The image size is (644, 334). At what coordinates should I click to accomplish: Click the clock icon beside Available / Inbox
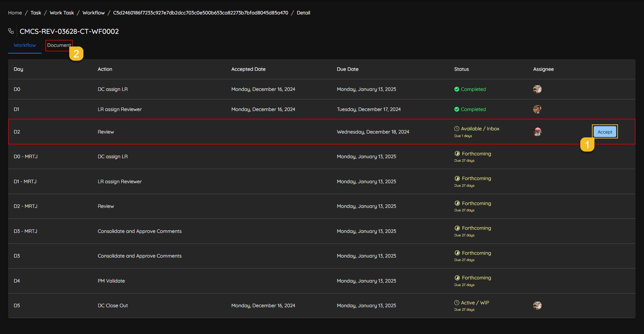coord(457,129)
